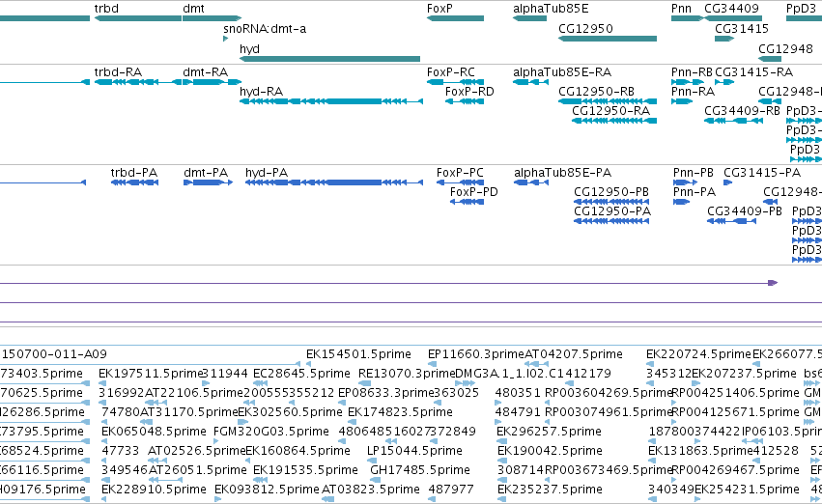Select the 'EK131863.5prime' EST label

tap(700, 451)
